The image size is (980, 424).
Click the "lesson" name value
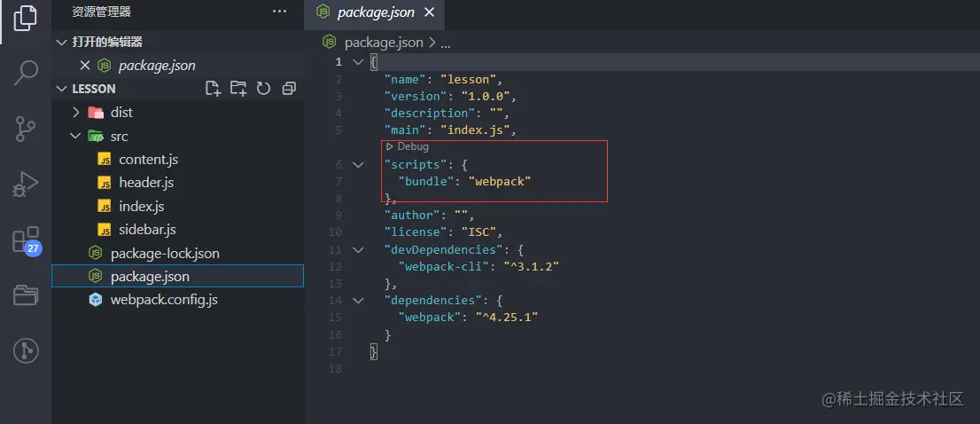(x=468, y=80)
